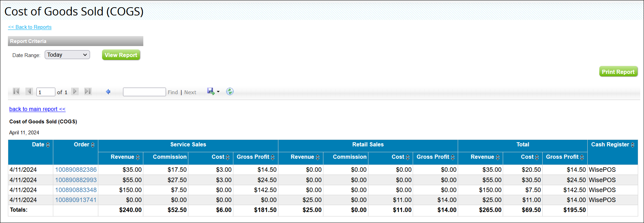Sort Total Gross Profit column
The height and width of the screenshot is (223, 644).
[x=582, y=157]
